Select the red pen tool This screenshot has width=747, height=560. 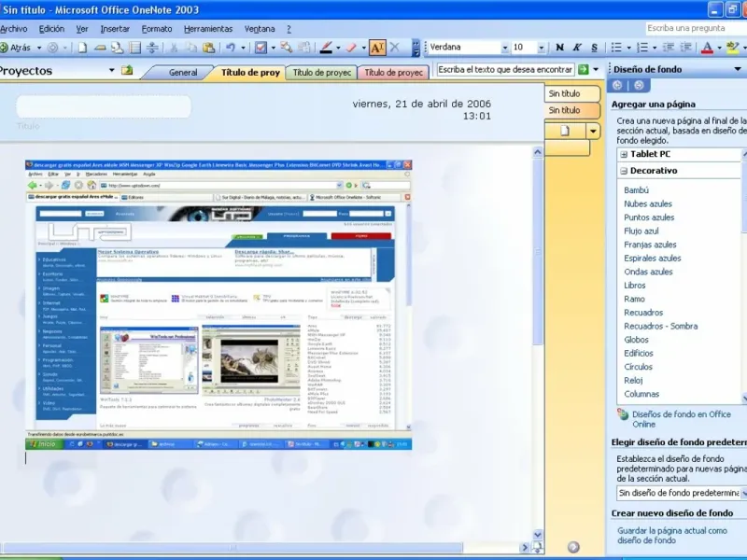coord(326,48)
